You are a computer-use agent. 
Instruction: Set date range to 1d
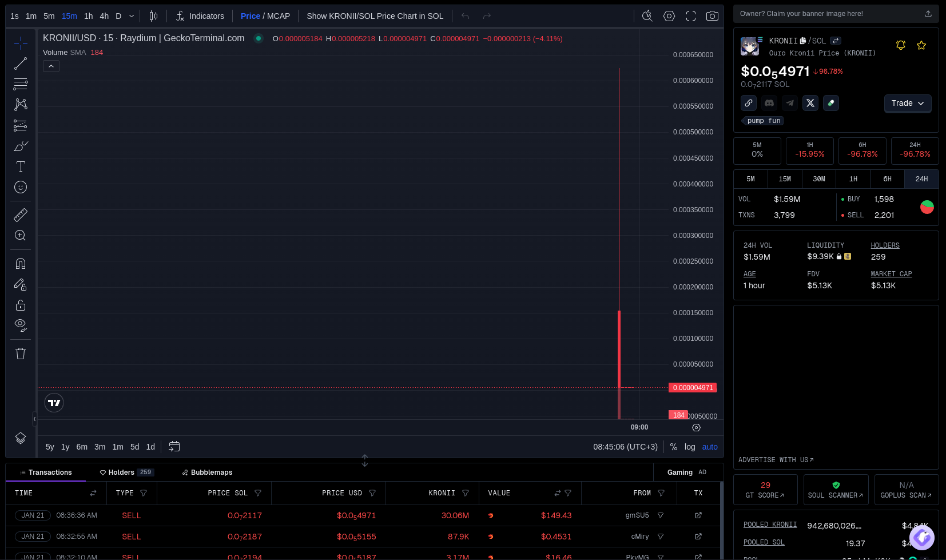coord(150,447)
